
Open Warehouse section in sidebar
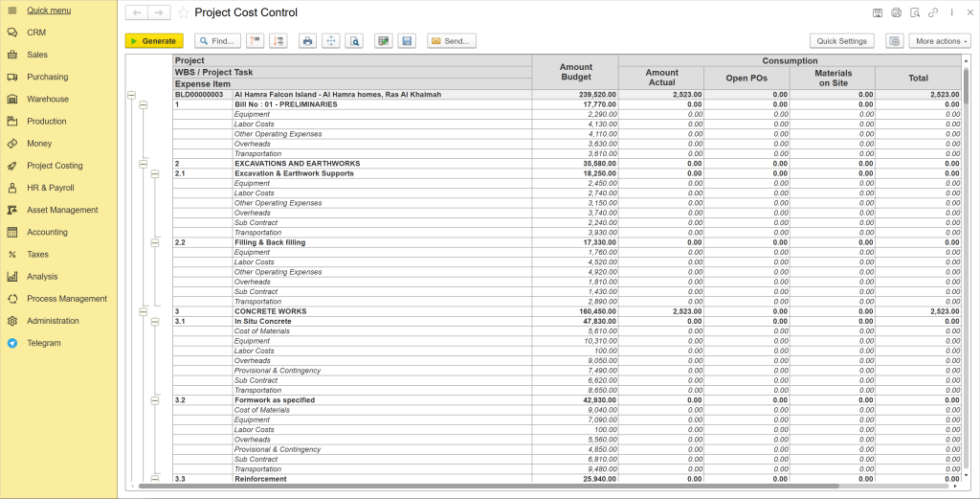tap(58, 100)
